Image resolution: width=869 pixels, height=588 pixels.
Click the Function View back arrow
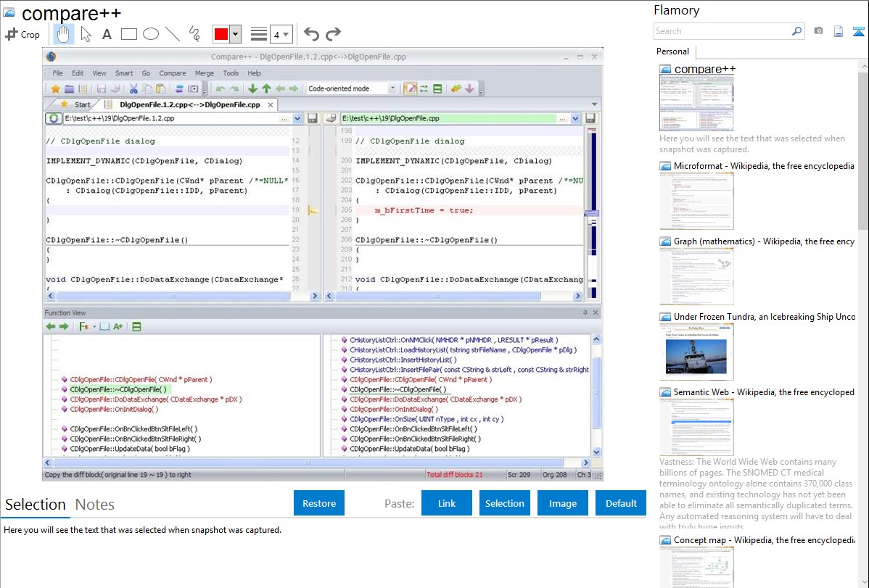click(x=51, y=327)
